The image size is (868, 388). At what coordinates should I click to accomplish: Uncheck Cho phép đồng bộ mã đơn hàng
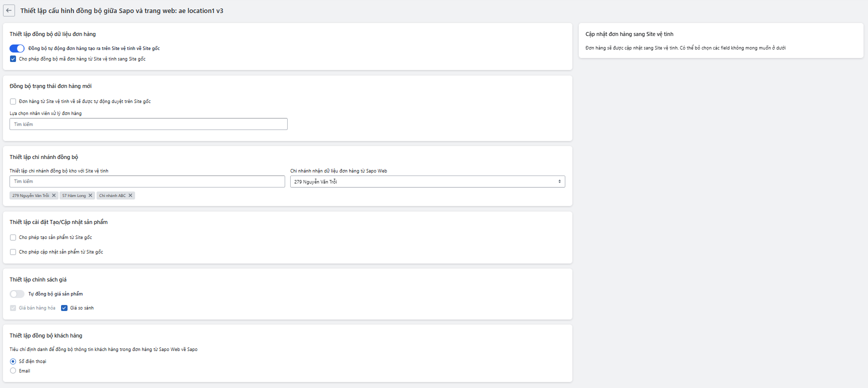(13, 59)
